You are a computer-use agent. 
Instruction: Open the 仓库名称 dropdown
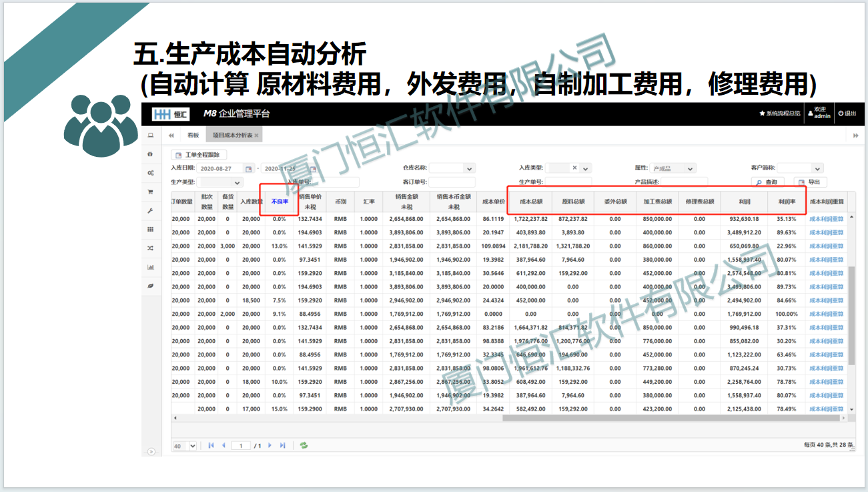[469, 169]
